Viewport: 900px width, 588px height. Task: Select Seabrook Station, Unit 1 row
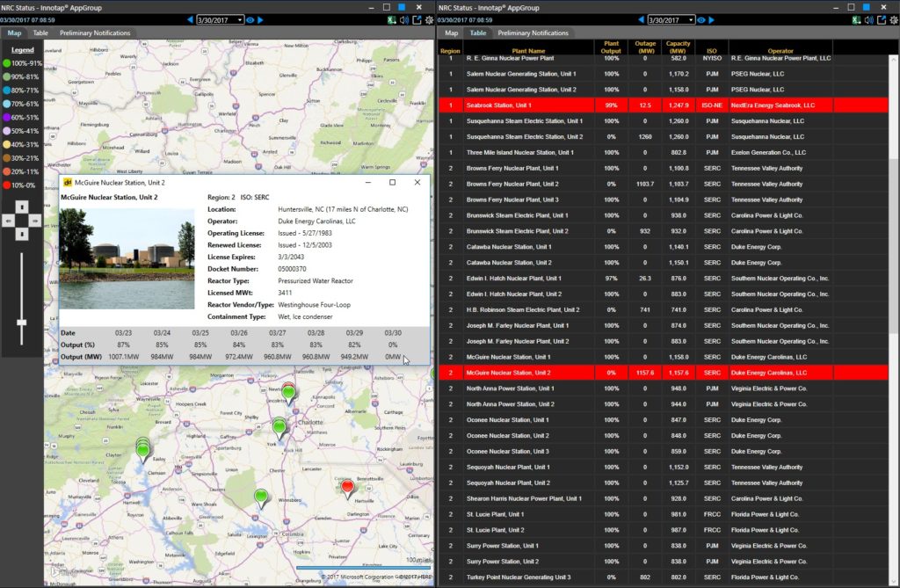pos(664,105)
